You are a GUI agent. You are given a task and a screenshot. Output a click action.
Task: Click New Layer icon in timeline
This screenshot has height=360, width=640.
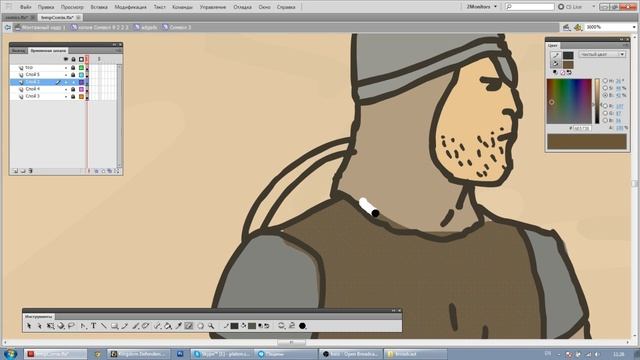tap(16, 171)
